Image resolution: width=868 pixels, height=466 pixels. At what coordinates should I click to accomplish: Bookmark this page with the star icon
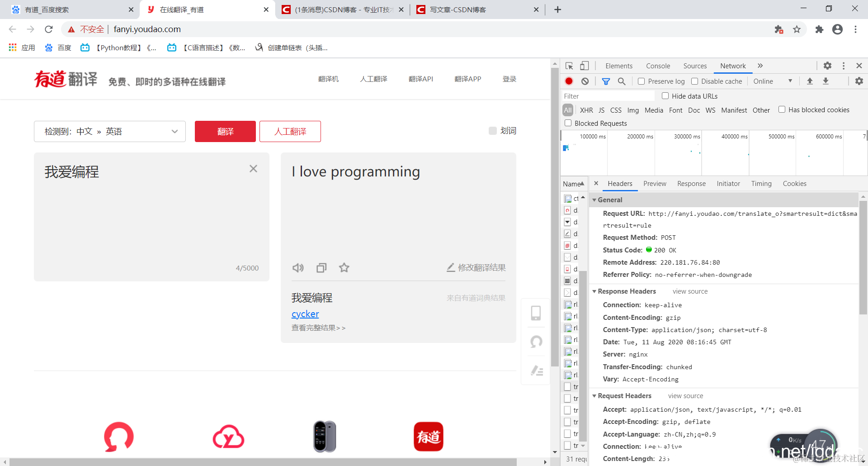pos(797,29)
